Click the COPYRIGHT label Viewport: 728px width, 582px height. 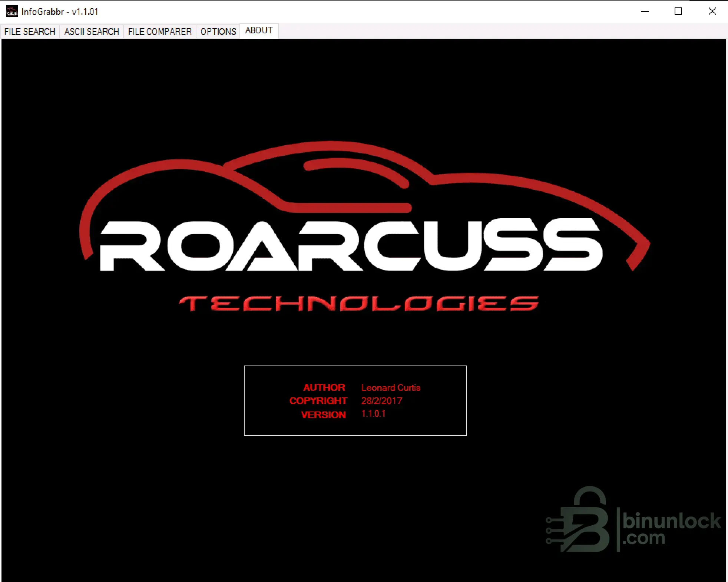pyautogui.click(x=318, y=401)
